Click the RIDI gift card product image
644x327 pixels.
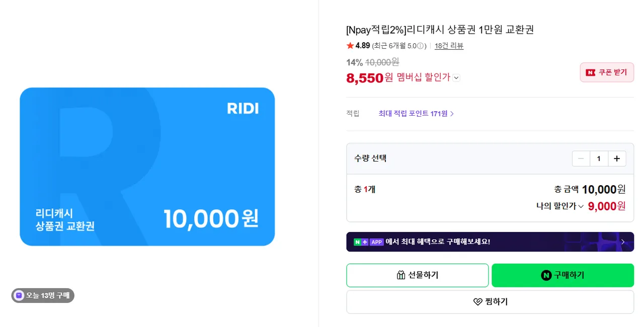147,167
